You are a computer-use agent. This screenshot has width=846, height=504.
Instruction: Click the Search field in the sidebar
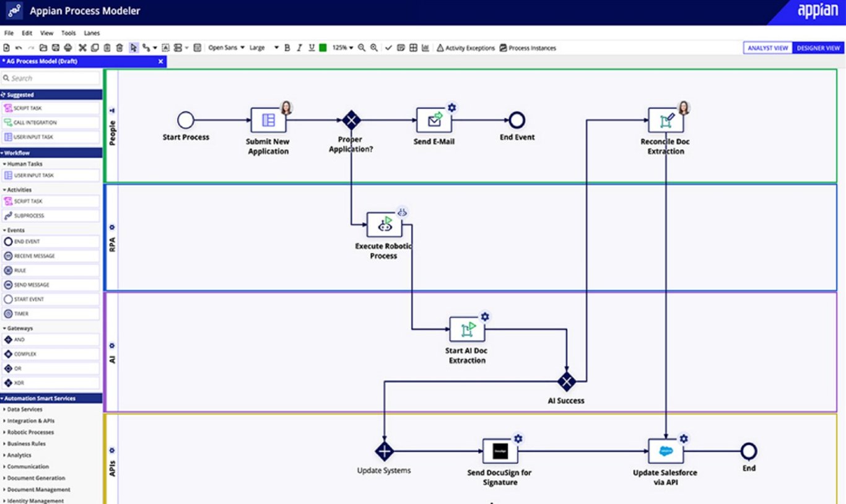[x=51, y=77]
